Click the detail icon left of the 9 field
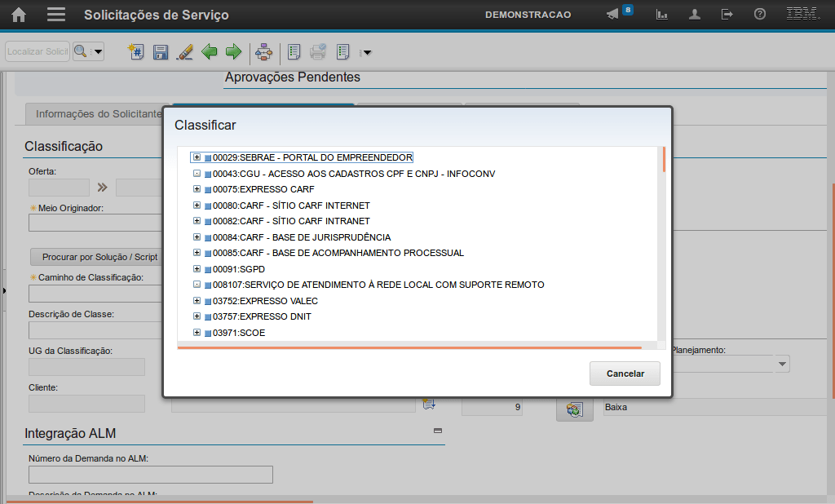The width and height of the screenshot is (835, 504). click(x=429, y=405)
